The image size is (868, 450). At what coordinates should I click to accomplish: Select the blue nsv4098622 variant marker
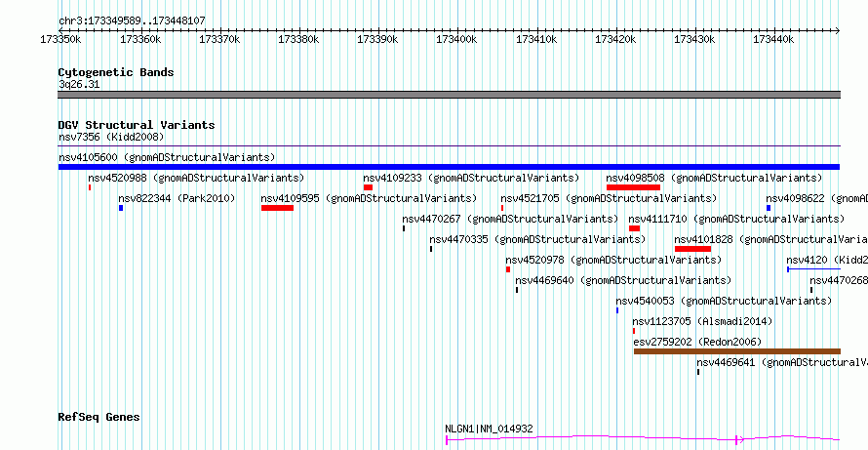click(x=769, y=208)
